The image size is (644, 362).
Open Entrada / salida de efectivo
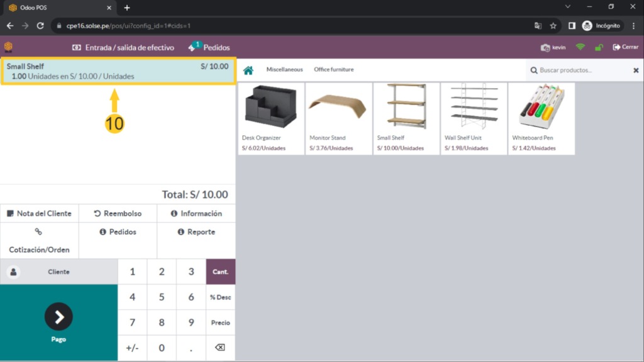[x=123, y=47]
